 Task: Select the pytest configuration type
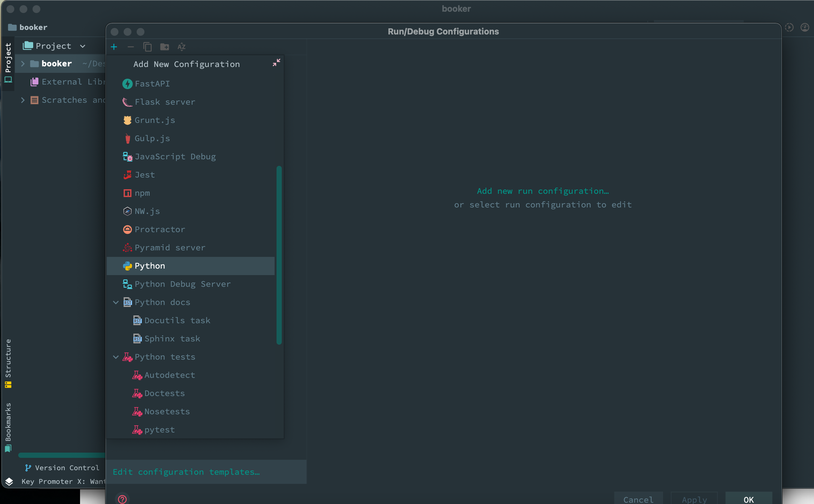[x=160, y=429]
